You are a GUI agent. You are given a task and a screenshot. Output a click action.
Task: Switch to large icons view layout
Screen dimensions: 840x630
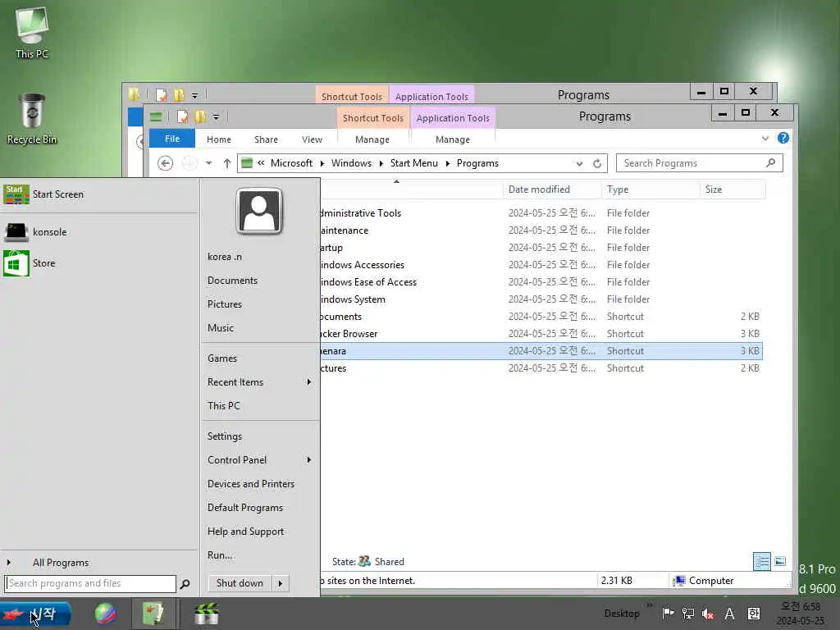click(x=780, y=561)
